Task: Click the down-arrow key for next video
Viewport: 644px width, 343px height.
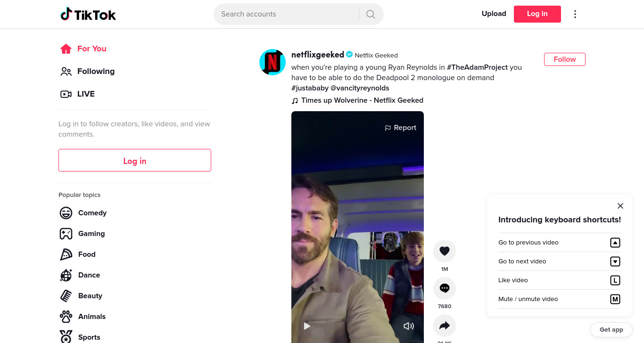Action: tap(615, 261)
